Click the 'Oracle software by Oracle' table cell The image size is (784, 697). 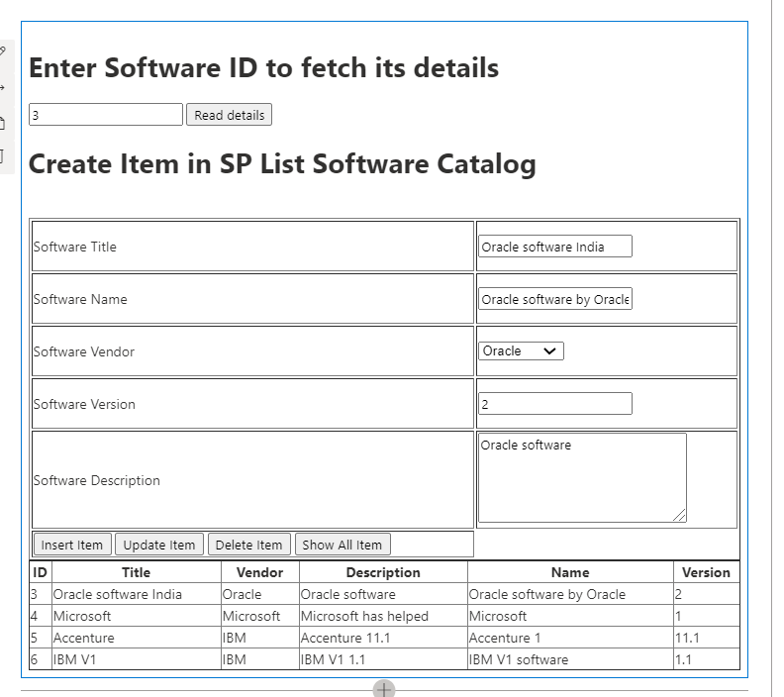[570, 594]
